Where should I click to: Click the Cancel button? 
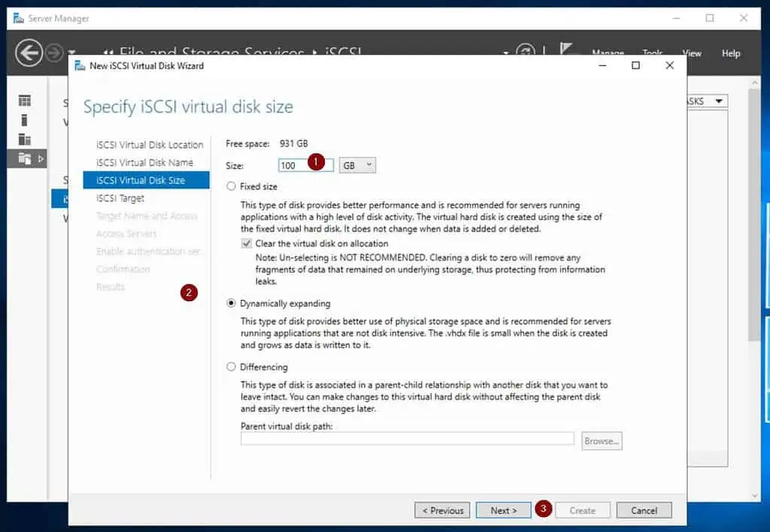coord(644,510)
